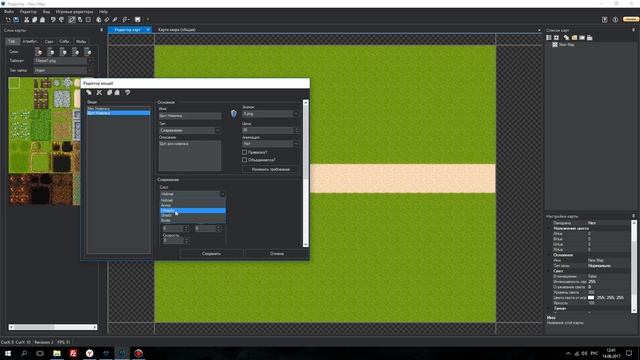
Task: Click second icon in map list toolbar
Action: click(x=556, y=38)
